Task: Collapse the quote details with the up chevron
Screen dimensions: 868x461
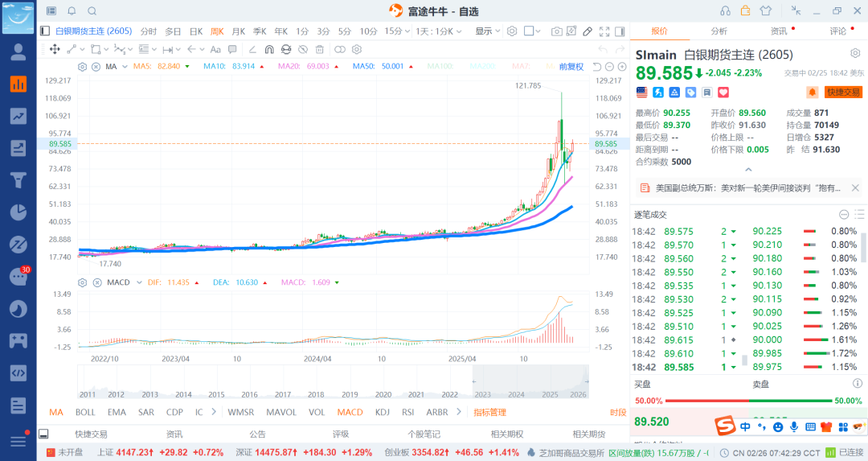Action: [x=748, y=170]
